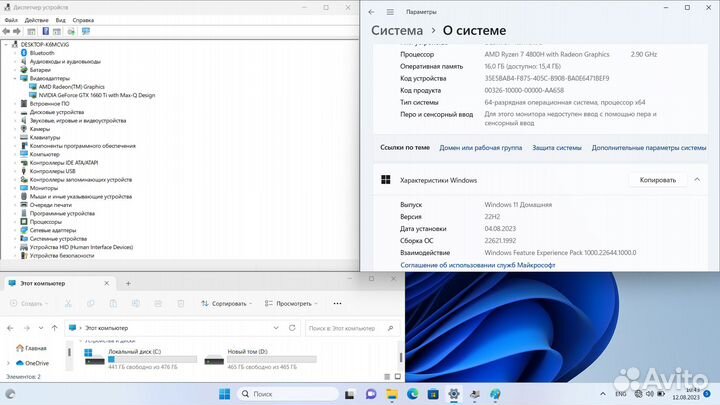Click the Share icon in Explorer toolbar

tap(158, 304)
